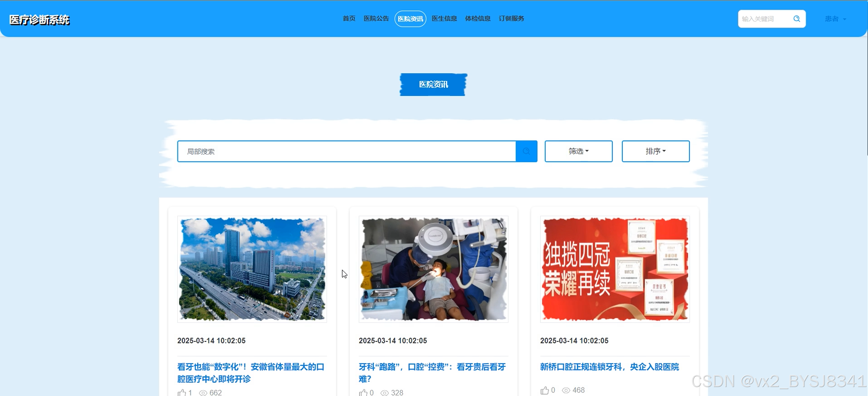Open 订餐服务 navigation item
868x396 pixels.
pos(511,18)
